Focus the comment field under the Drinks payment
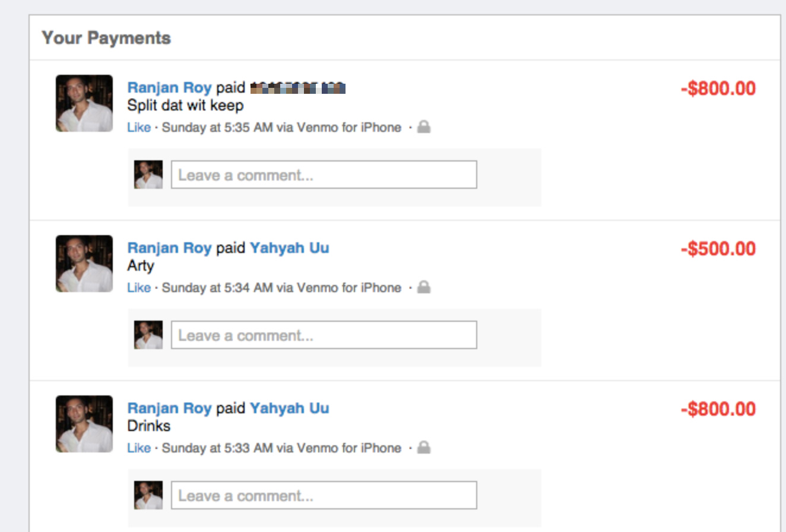The width and height of the screenshot is (786, 532). 324,495
